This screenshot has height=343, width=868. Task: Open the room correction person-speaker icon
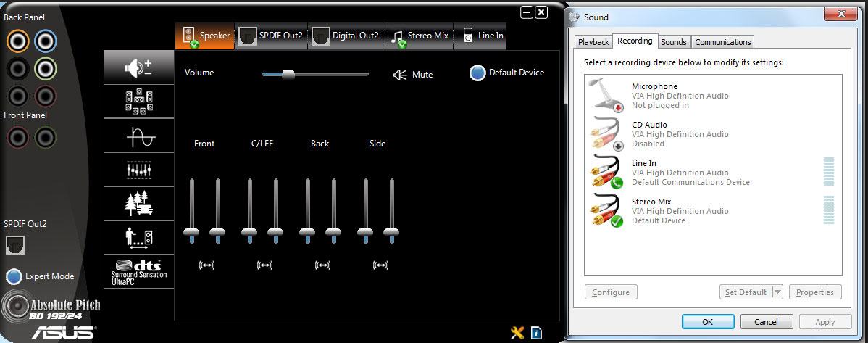pyautogui.click(x=138, y=237)
